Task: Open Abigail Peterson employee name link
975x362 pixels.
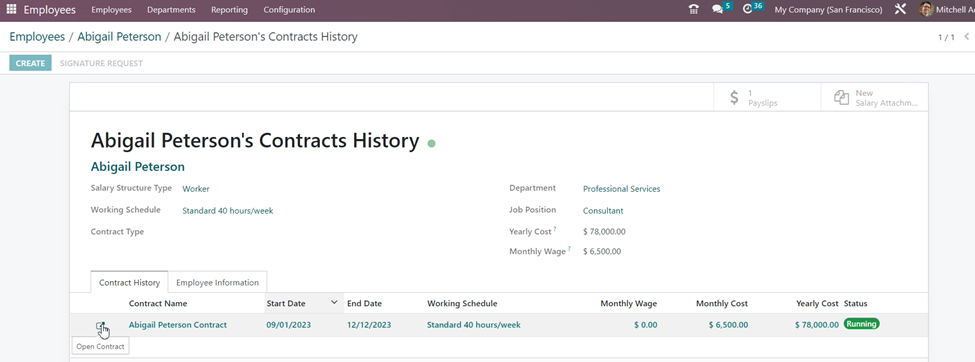Action: point(137,167)
